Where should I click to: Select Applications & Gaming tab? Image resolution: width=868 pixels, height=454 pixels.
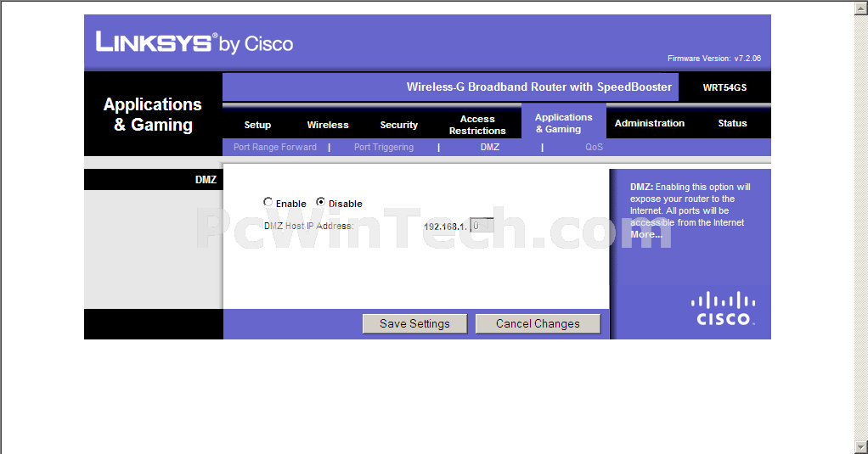564,123
